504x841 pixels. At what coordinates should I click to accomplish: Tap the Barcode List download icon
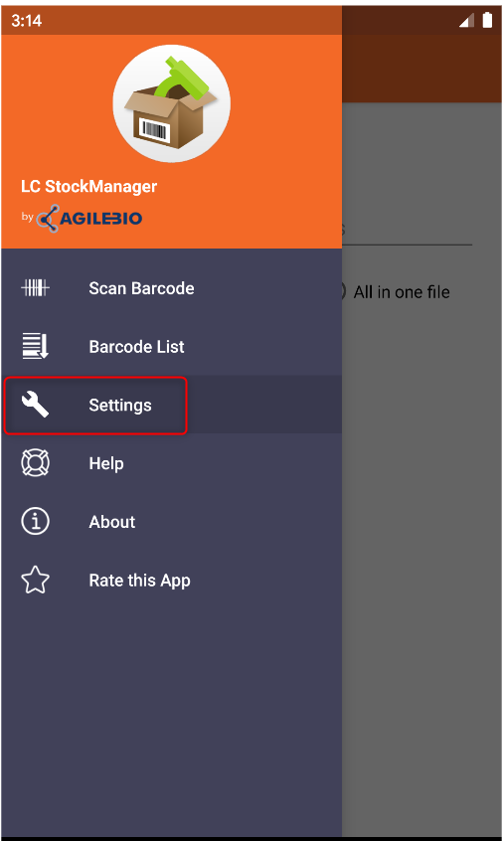(36, 346)
